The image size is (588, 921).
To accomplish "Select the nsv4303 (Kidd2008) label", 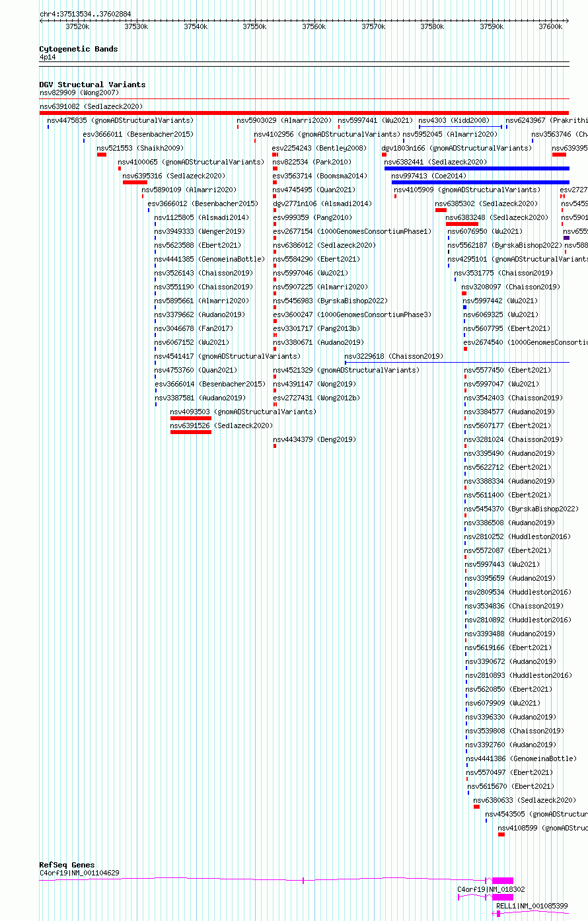I will 454,120.
